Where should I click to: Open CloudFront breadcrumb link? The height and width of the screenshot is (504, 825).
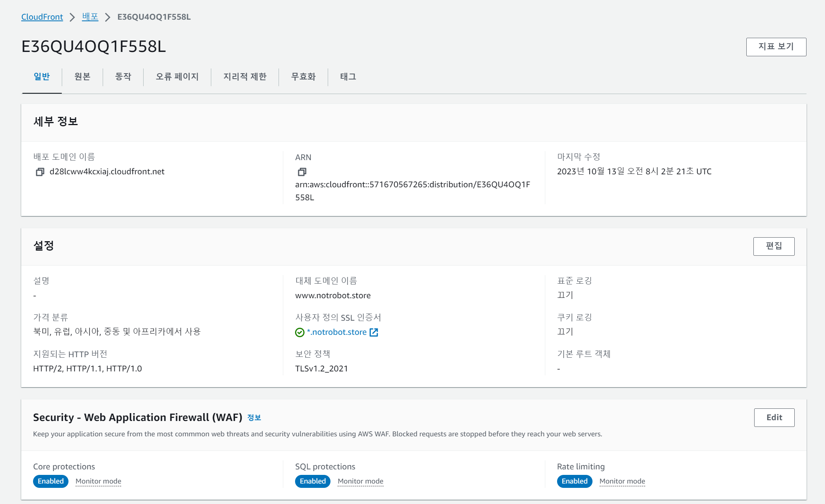(x=42, y=17)
